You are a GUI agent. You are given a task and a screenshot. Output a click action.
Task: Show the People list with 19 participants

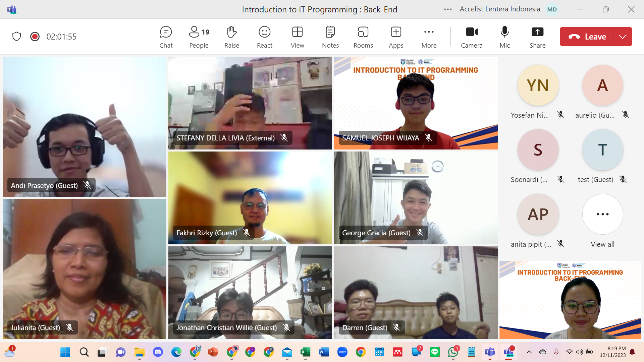pyautogui.click(x=198, y=36)
